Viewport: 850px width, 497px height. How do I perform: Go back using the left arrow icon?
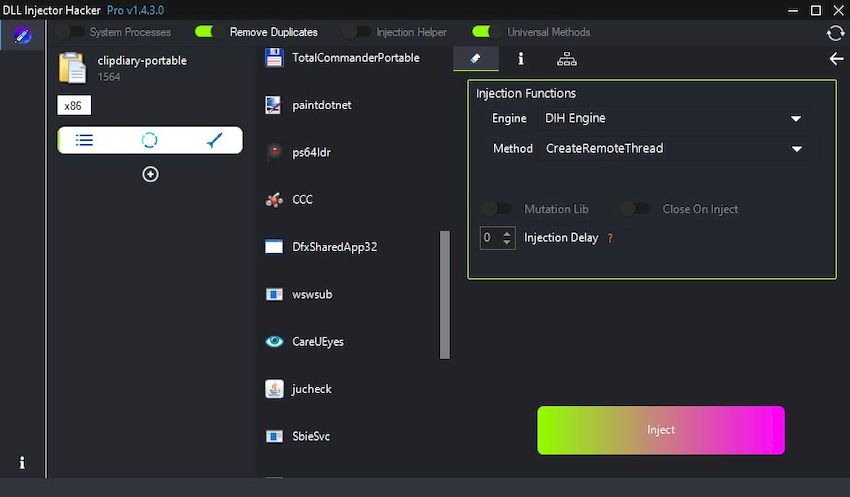[x=836, y=59]
